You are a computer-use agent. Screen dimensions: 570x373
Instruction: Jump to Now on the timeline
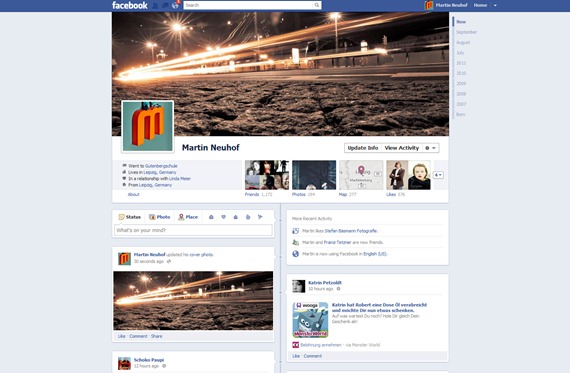[x=461, y=22]
